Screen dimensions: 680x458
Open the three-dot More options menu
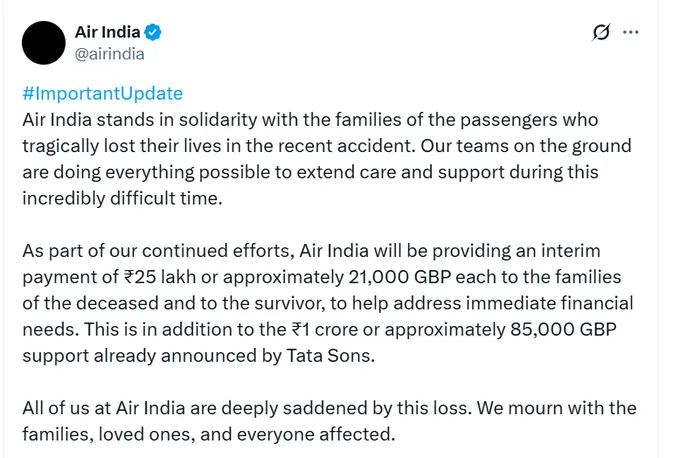630,32
